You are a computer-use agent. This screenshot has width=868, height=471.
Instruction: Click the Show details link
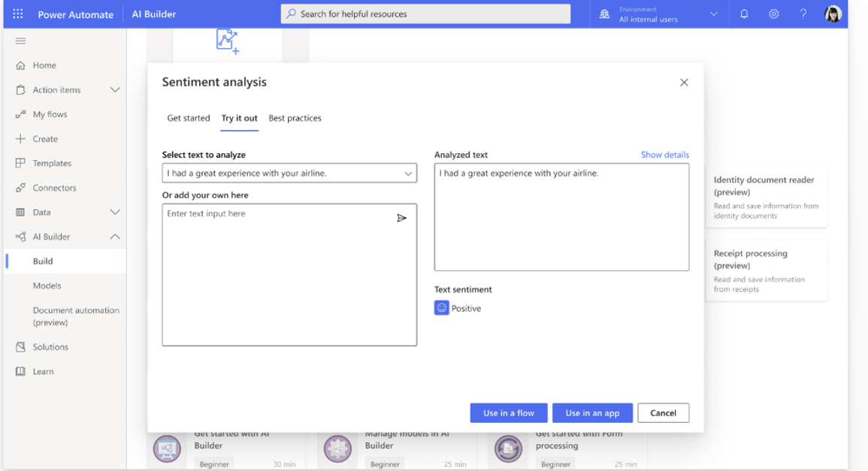tap(665, 155)
